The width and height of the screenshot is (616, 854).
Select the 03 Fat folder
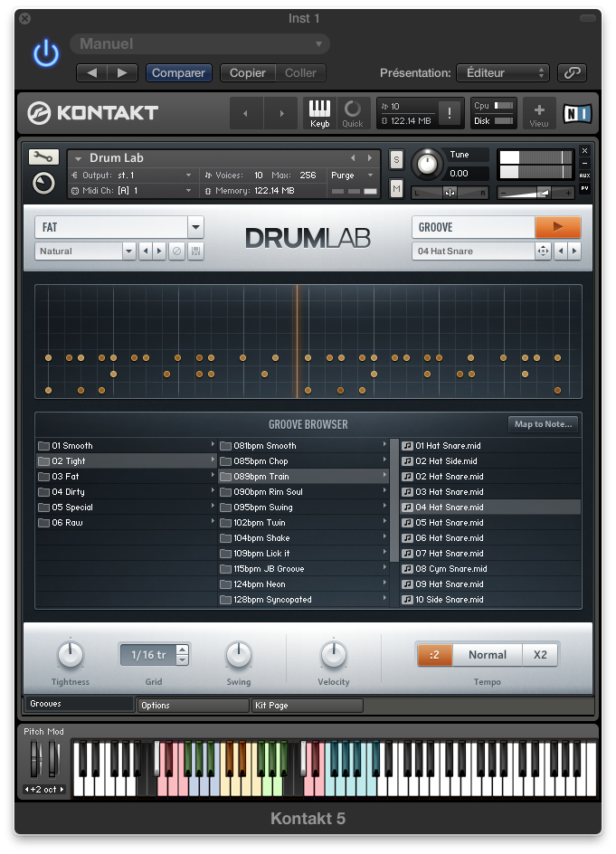(127, 477)
